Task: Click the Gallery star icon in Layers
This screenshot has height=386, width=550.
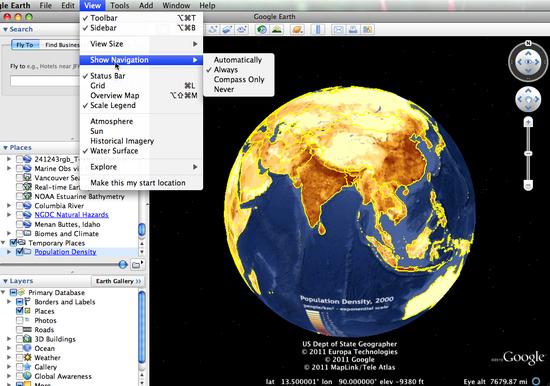Action: (x=27, y=367)
